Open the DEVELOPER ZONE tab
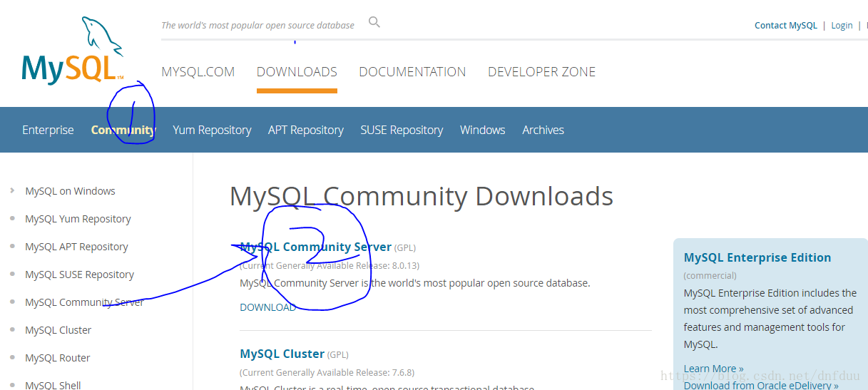 coord(541,72)
